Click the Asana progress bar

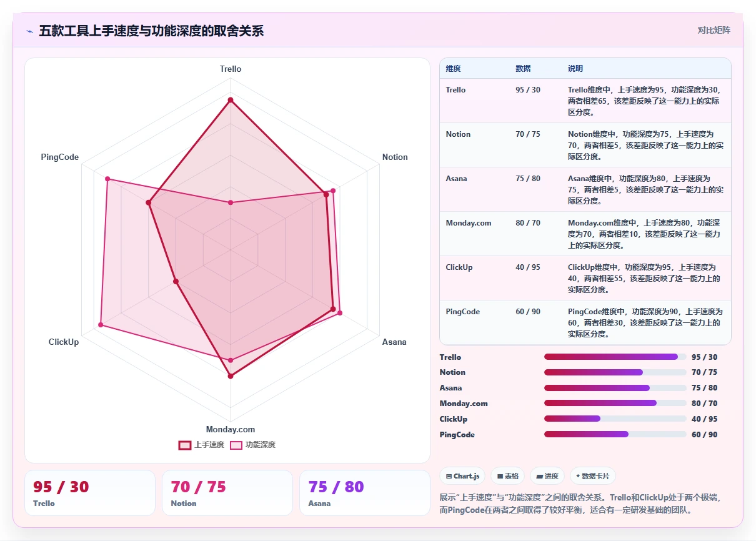coord(615,388)
